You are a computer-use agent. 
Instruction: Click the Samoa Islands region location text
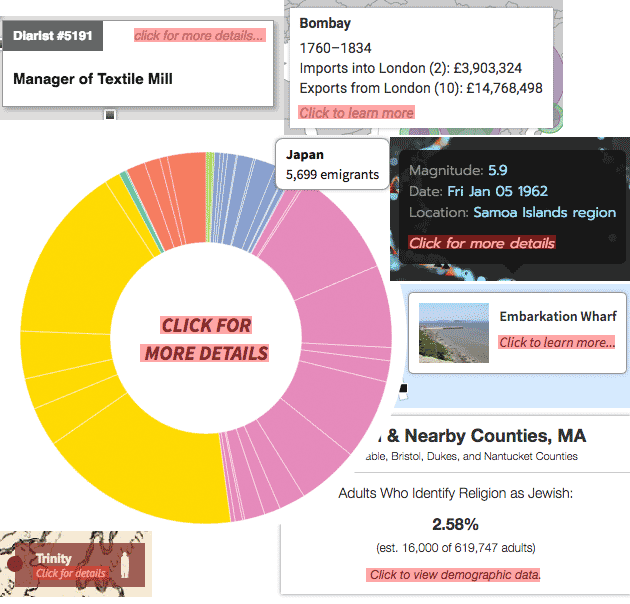[x=544, y=212]
